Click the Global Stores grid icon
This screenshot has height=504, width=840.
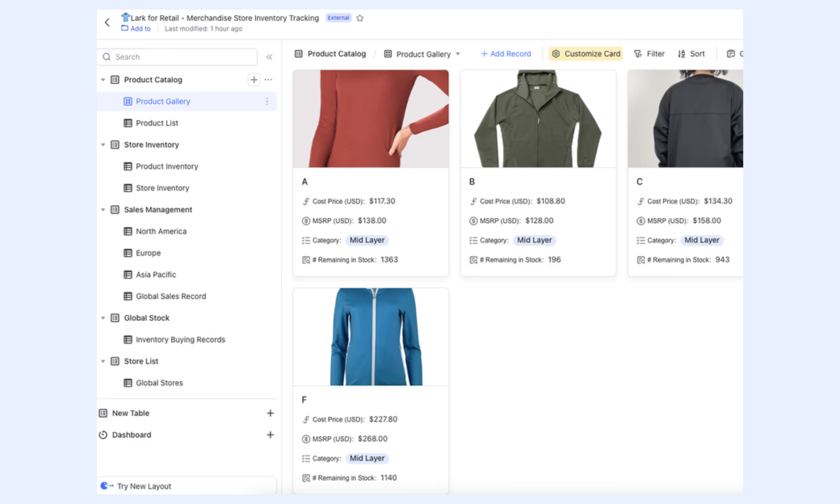pyautogui.click(x=128, y=383)
